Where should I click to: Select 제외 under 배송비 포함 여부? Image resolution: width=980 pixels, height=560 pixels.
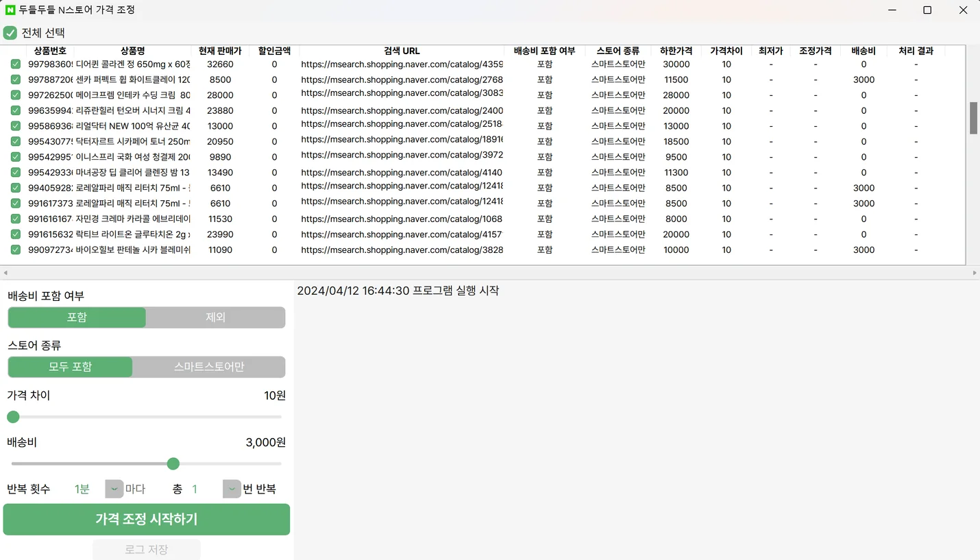[x=216, y=317]
